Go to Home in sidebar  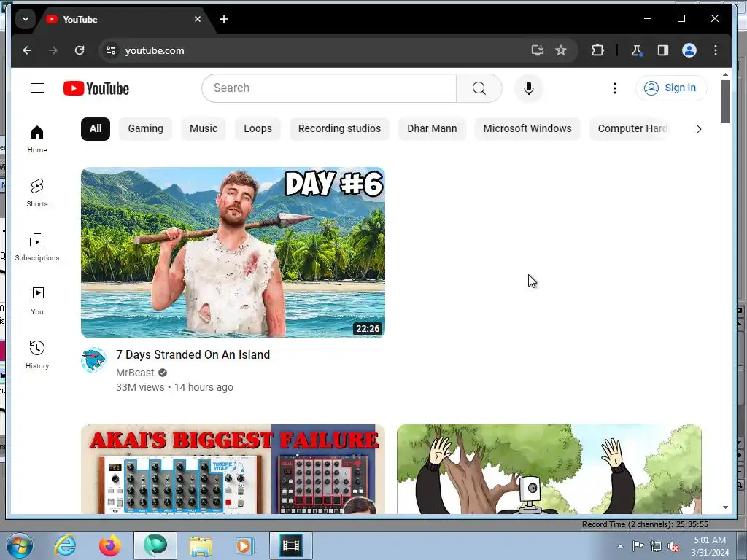37,139
